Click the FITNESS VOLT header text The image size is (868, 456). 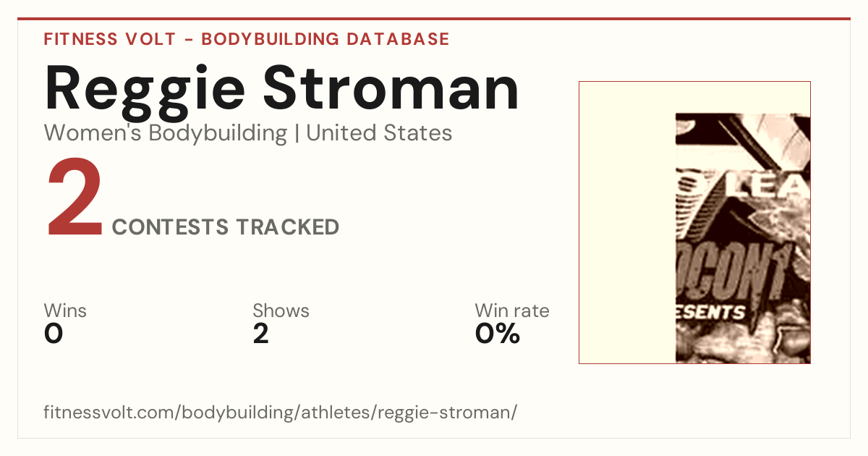[109, 39]
